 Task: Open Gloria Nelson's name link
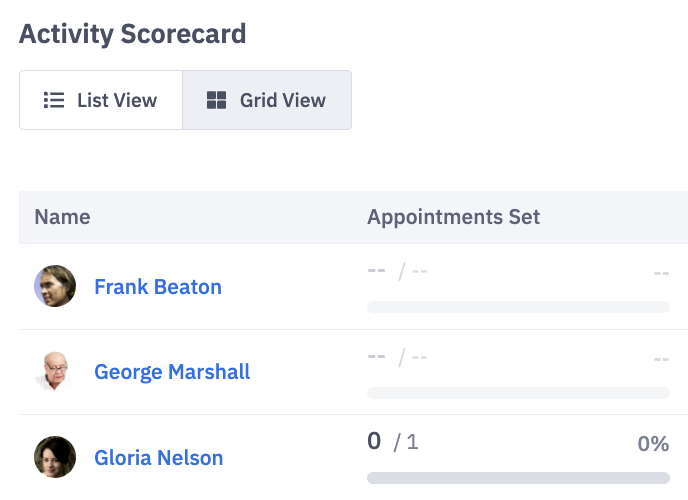click(158, 458)
